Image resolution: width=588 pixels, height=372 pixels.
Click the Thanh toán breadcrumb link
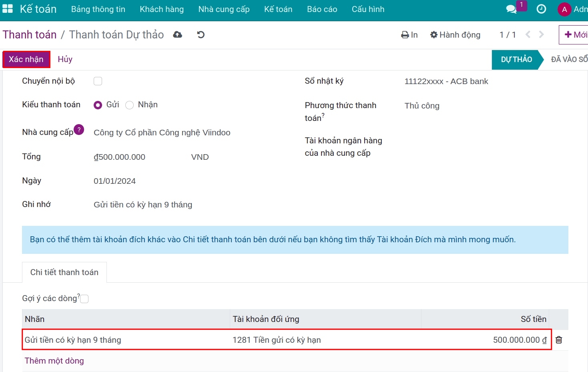tap(30, 35)
